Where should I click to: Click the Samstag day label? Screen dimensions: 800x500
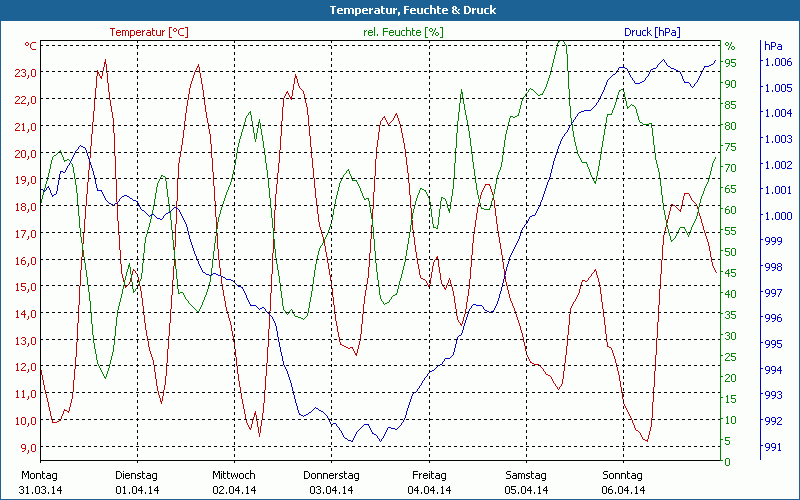526,474
